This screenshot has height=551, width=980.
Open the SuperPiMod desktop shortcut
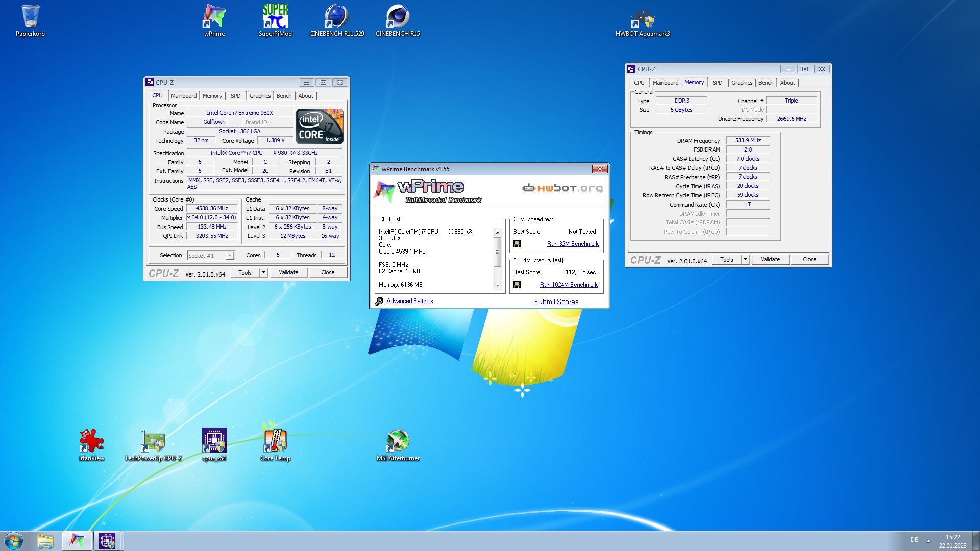(x=276, y=20)
